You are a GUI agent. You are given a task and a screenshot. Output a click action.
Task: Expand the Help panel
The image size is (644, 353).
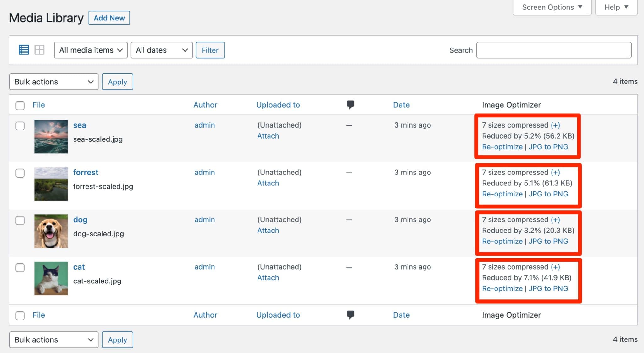point(616,7)
